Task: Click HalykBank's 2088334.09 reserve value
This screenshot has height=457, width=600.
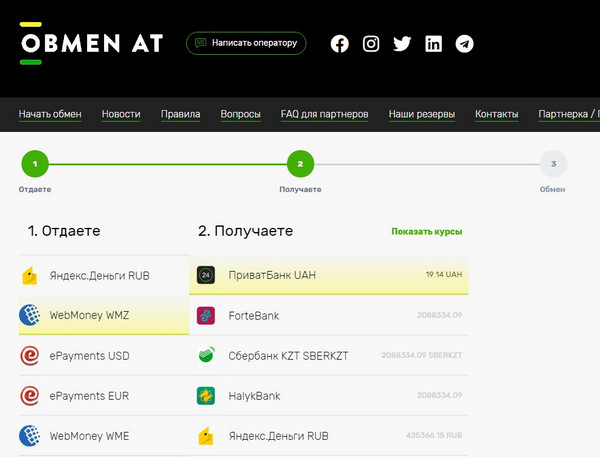Action: click(440, 395)
